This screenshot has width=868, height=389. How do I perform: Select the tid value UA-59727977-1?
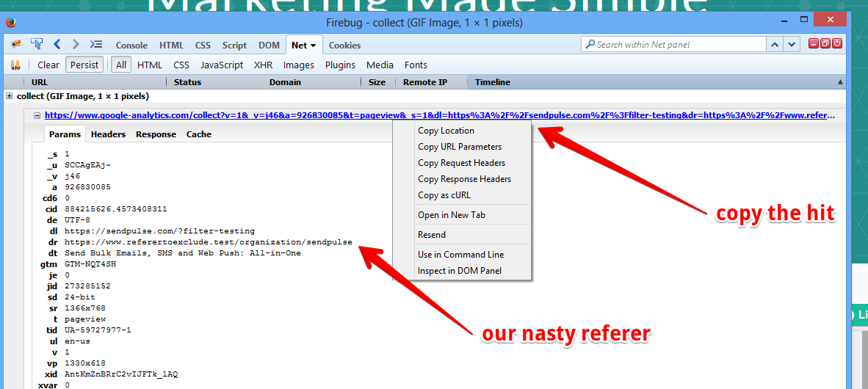tap(98, 330)
